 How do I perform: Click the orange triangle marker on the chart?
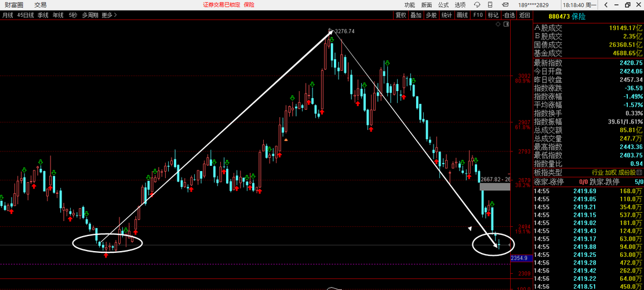click(286, 140)
